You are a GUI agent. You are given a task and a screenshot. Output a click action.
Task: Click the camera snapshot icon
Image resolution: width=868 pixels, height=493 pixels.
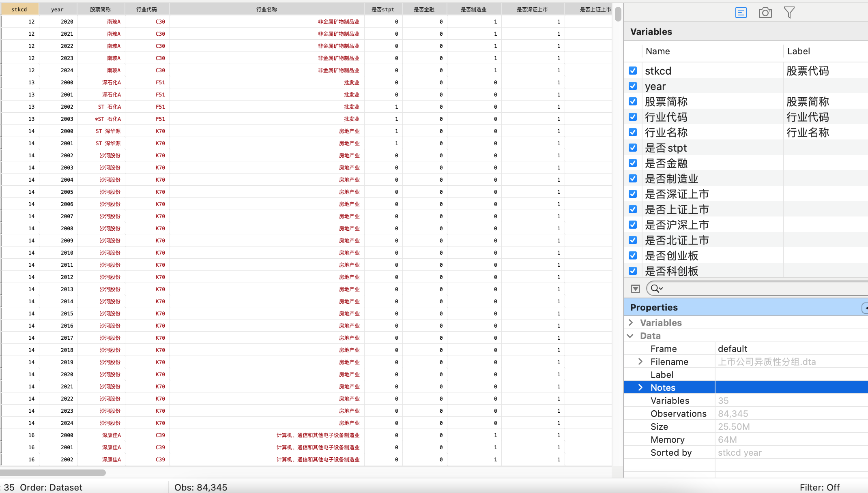click(x=765, y=13)
